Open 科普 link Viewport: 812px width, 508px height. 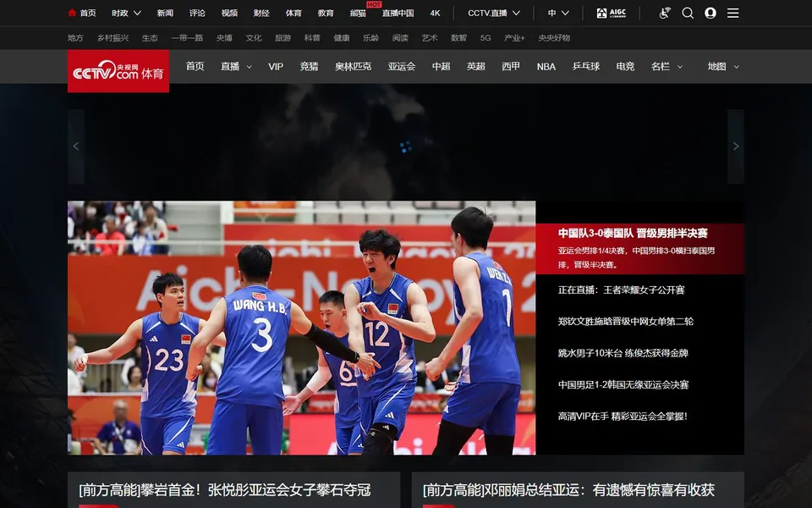(x=312, y=38)
